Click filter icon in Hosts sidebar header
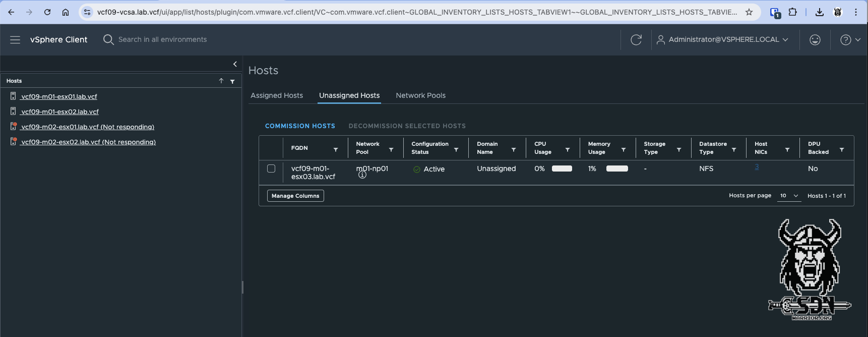 [x=232, y=81]
